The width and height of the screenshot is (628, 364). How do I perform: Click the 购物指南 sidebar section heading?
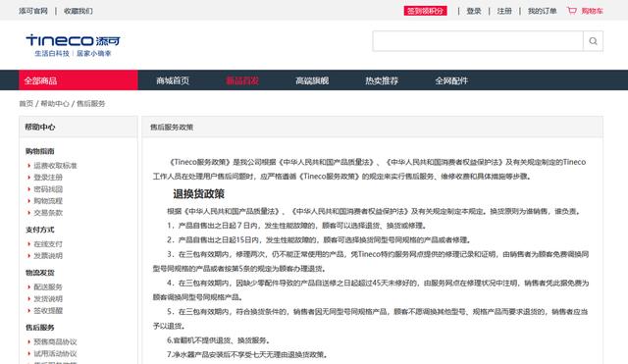pos(40,151)
